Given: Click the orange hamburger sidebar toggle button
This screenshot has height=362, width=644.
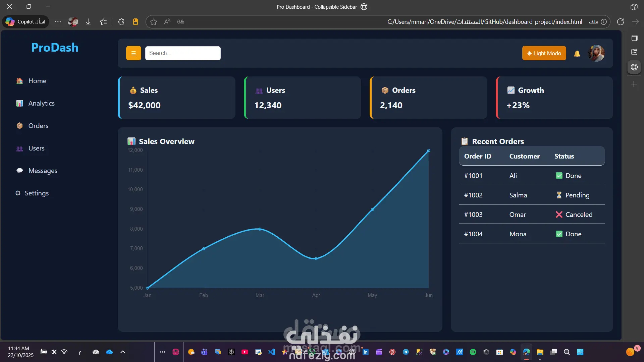Looking at the screenshot, I should coord(133,53).
